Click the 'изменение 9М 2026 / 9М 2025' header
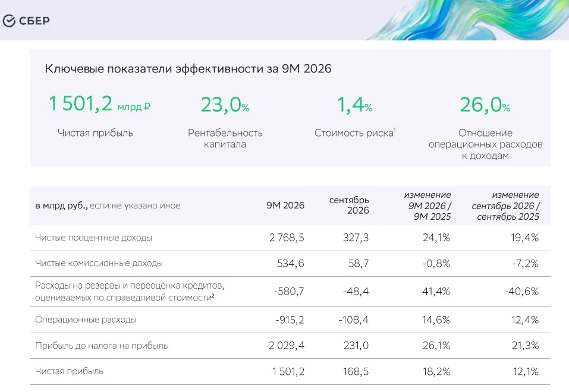 [427, 206]
